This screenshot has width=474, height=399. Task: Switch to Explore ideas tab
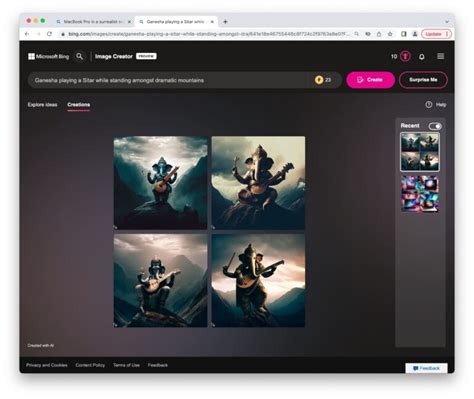(x=42, y=105)
